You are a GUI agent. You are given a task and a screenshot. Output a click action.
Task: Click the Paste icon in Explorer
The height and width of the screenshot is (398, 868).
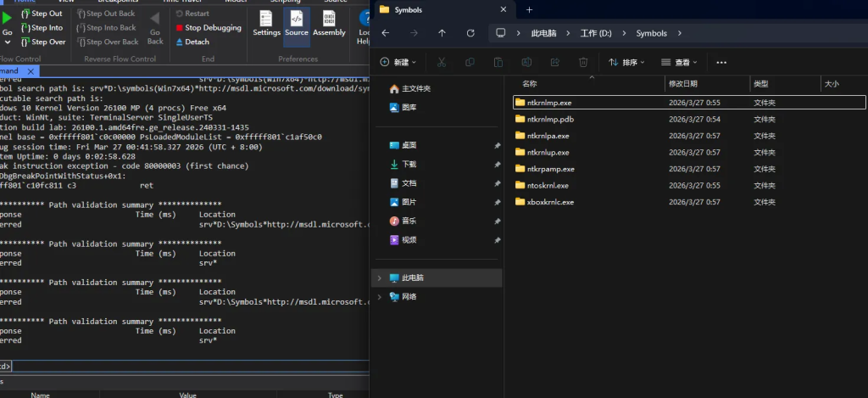pyautogui.click(x=498, y=62)
